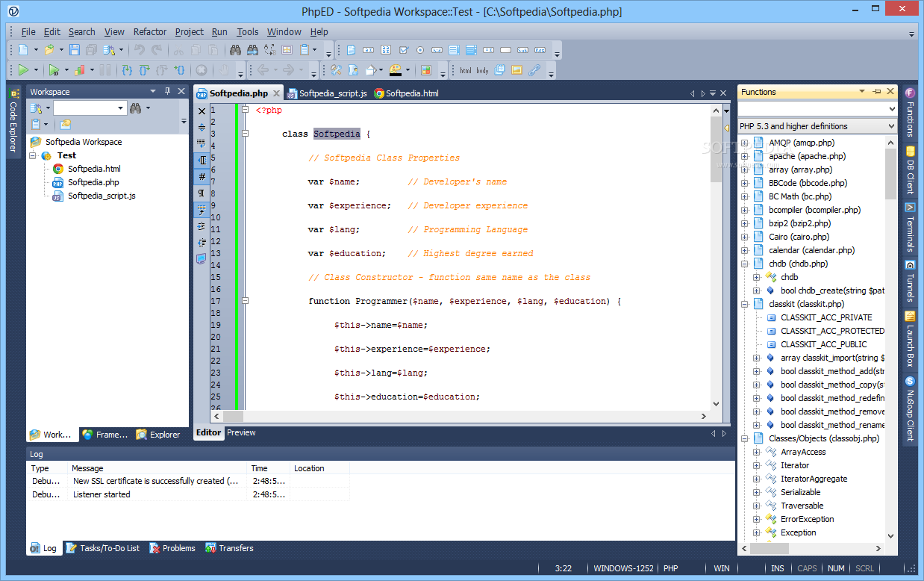Click the body tag toolbar icon
Screen dimensions: 924x581
482,70
